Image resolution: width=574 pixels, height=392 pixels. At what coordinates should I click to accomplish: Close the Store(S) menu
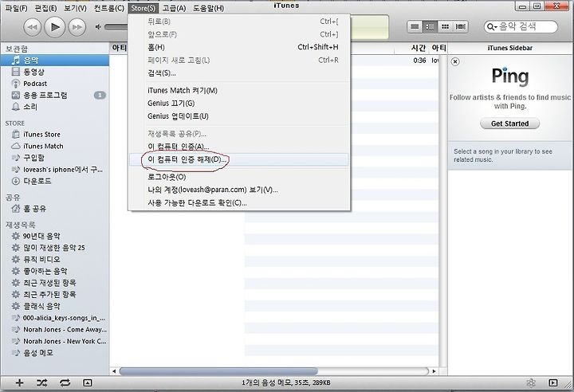tap(143, 8)
